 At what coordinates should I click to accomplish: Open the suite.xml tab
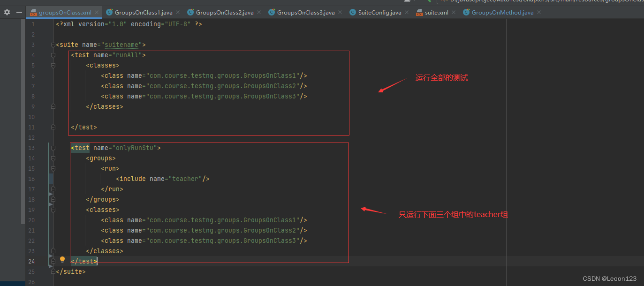point(436,13)
